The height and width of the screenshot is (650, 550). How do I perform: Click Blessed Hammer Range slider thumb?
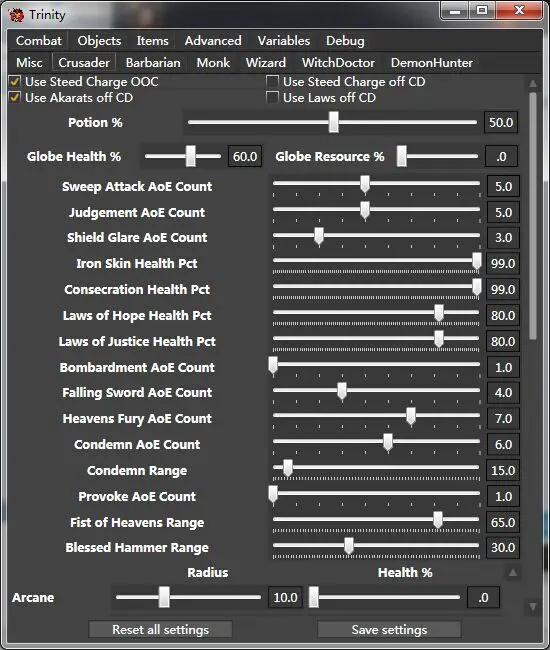coord(349,546)
